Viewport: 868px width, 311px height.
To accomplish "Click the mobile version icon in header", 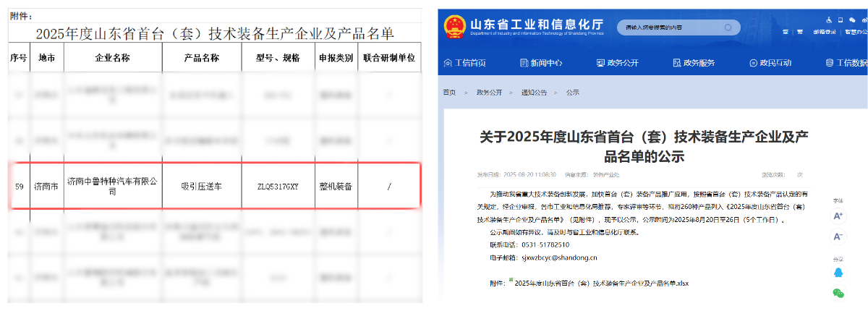I will click(841, 20).
